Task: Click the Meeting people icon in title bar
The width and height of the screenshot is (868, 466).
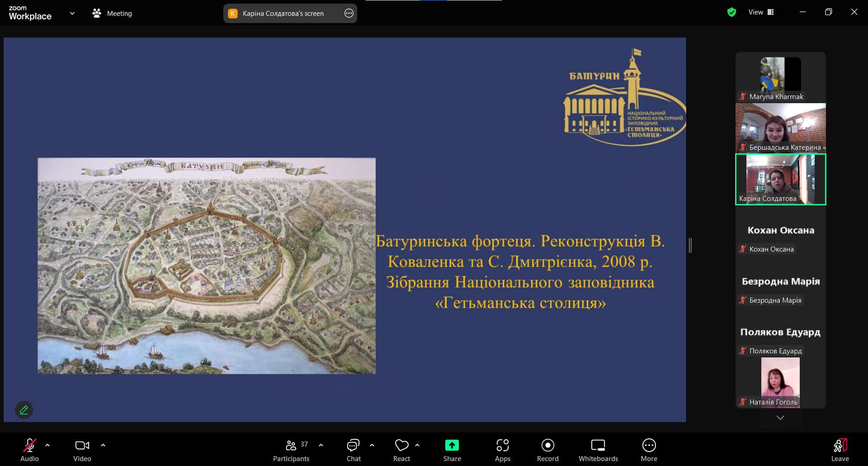Action: point(96,13)
